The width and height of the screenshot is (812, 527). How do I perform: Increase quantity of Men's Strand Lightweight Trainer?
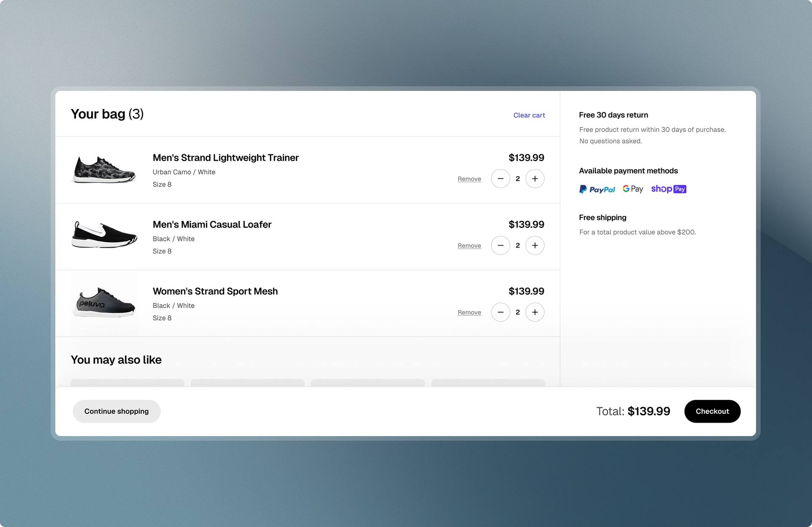(535, 178)
